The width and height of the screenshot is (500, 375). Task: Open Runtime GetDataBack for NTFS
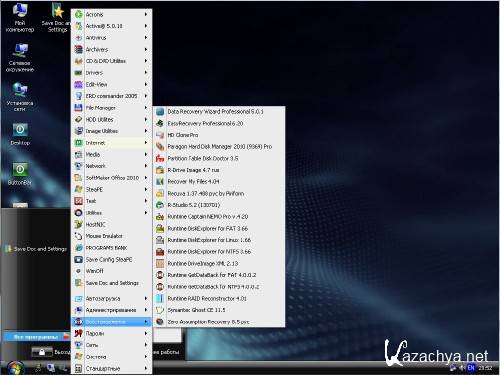219,287
